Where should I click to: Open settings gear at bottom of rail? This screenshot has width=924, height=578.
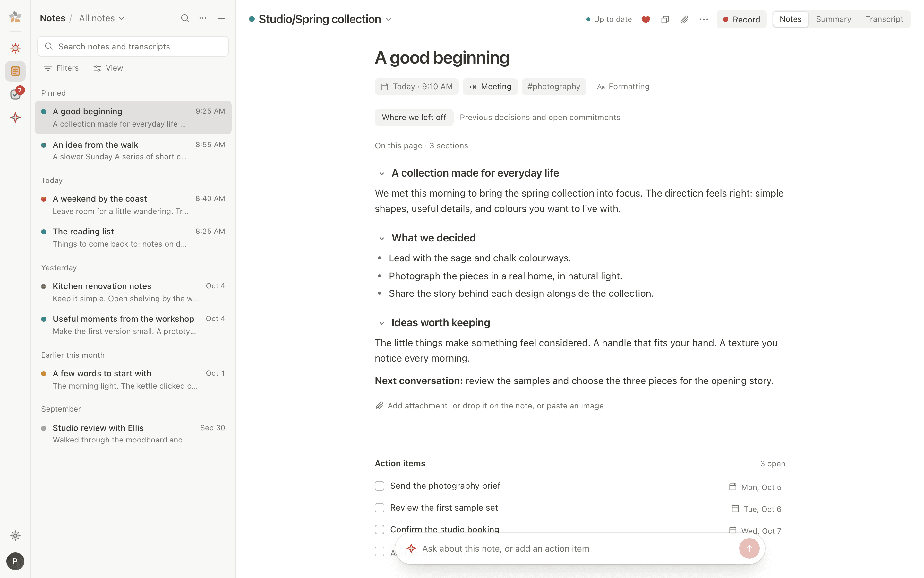tap(15, 536)
